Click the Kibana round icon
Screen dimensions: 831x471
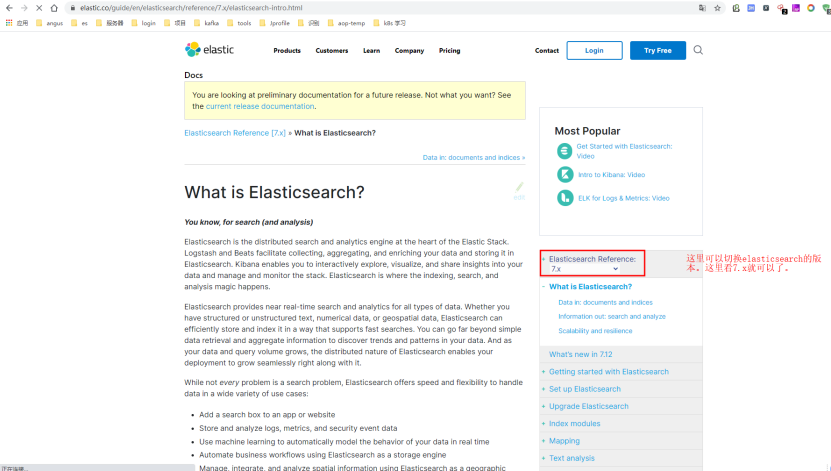(x=565, y=174)
